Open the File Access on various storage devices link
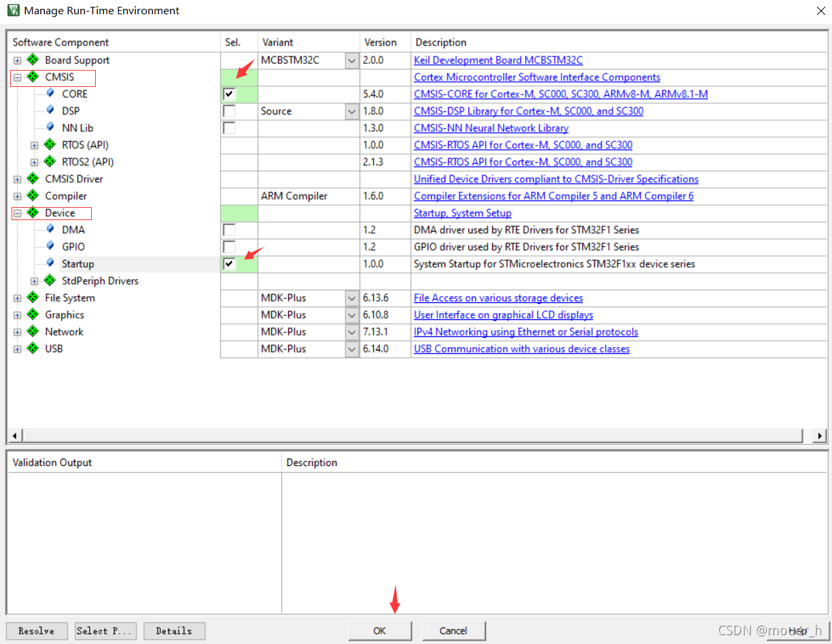 point(498,298)
